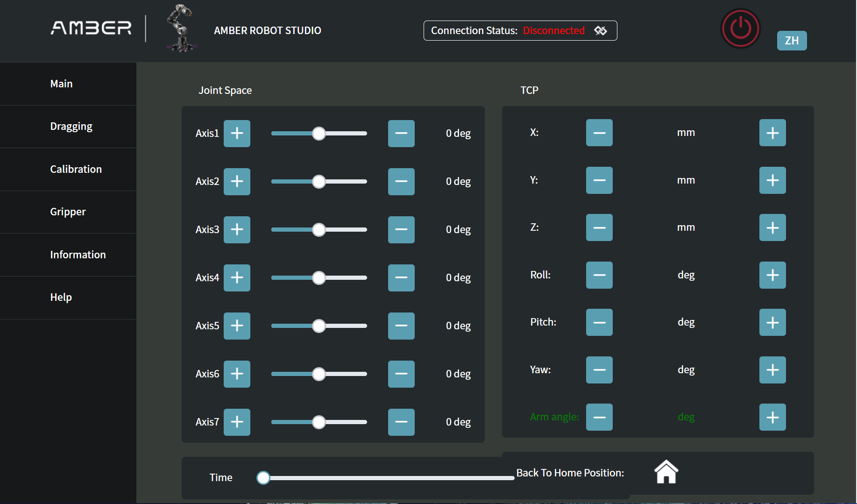Increase TCP Y value
Screen dimensions: 857x504
point(772,180)
